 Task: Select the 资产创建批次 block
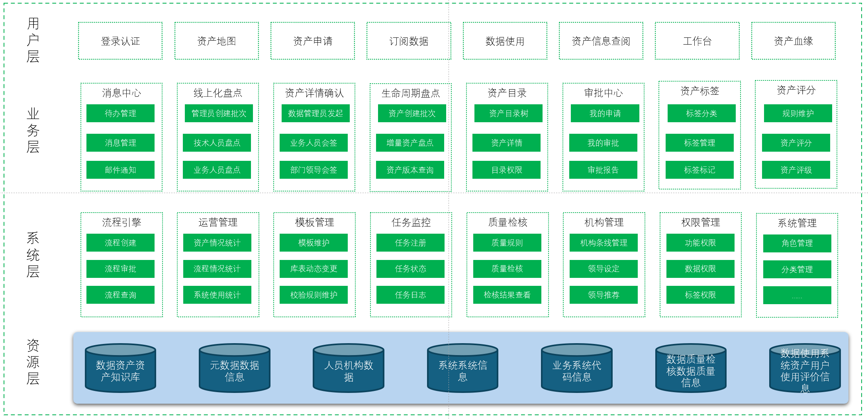(x=412, y=113)
